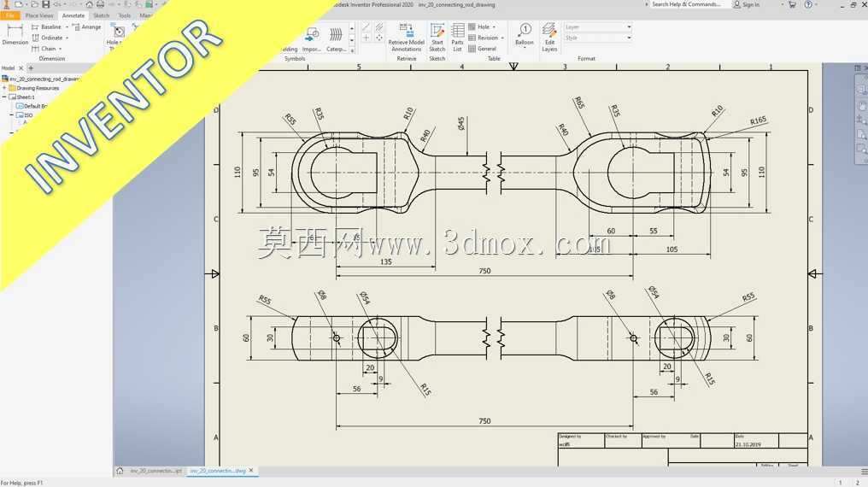Select the Balloon tool
Screen dimensions: 868x487
coord(525,34)
